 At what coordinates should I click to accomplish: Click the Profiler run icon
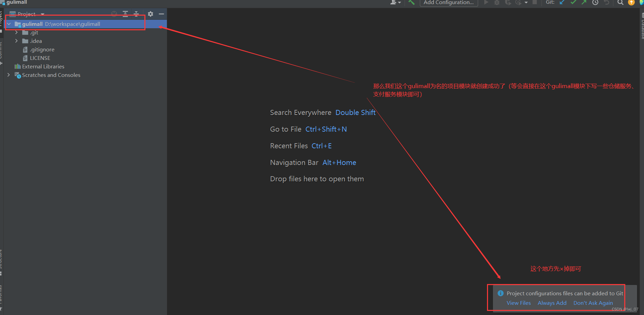pyautogui.click(x=518, y=2)
